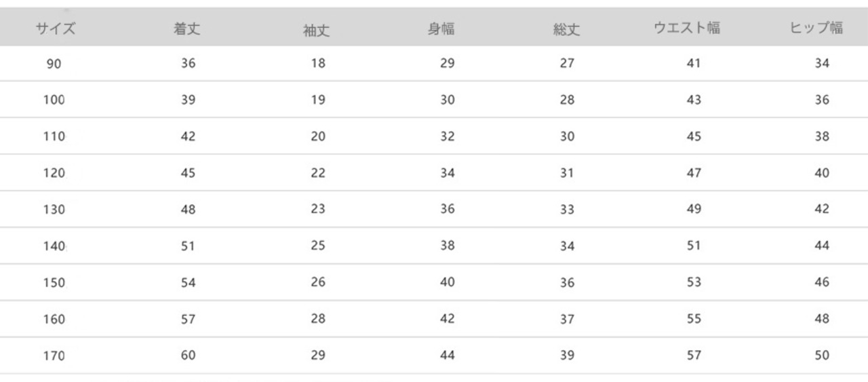Click the サイズ column header

point(56,28)
